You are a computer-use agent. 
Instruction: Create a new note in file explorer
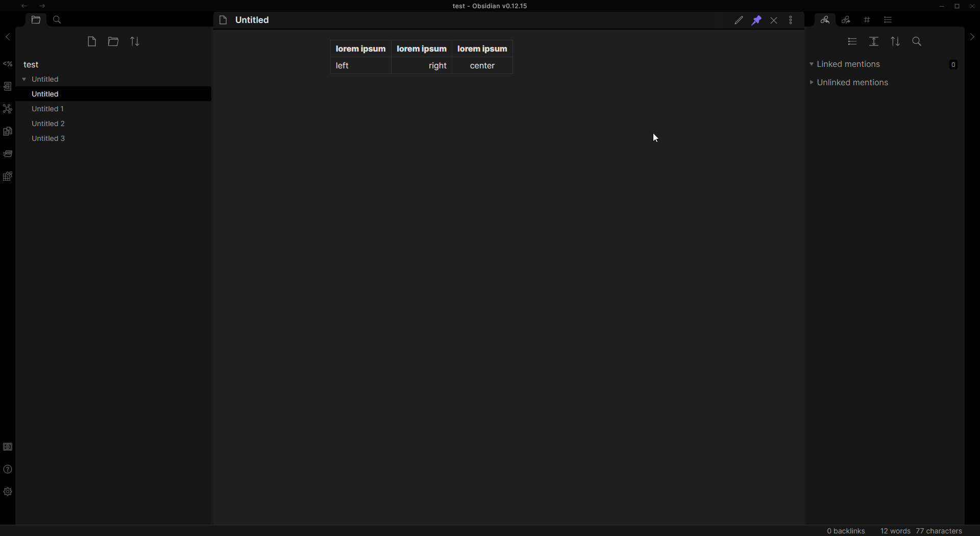click(x=92, y=42)
